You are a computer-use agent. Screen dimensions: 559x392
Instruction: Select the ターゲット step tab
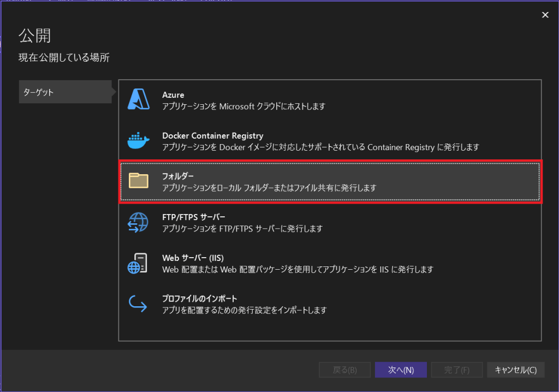[66, 92]
